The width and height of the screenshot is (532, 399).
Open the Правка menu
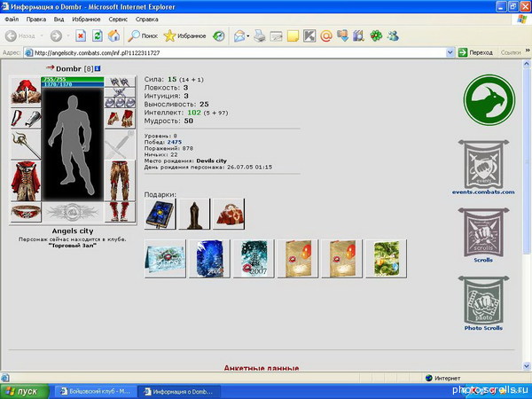tap(36, 20)
